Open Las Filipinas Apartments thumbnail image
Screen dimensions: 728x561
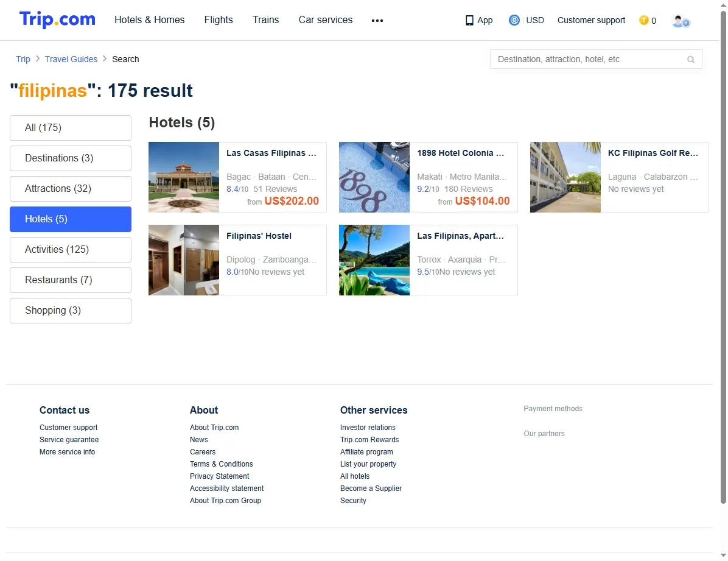[374, 260]
